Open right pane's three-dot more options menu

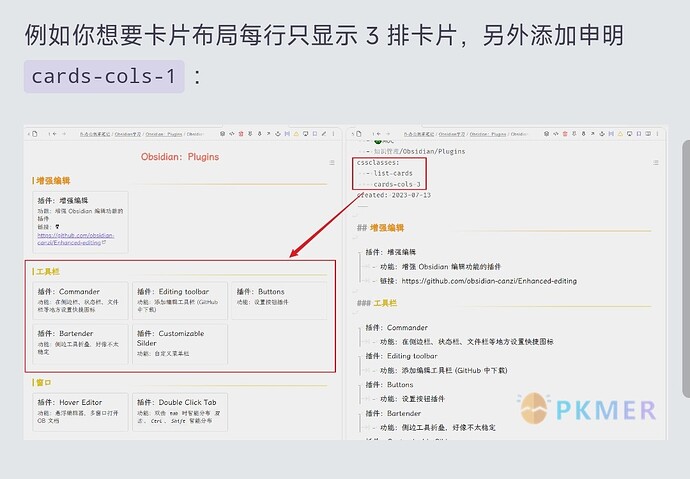point(657,134)
